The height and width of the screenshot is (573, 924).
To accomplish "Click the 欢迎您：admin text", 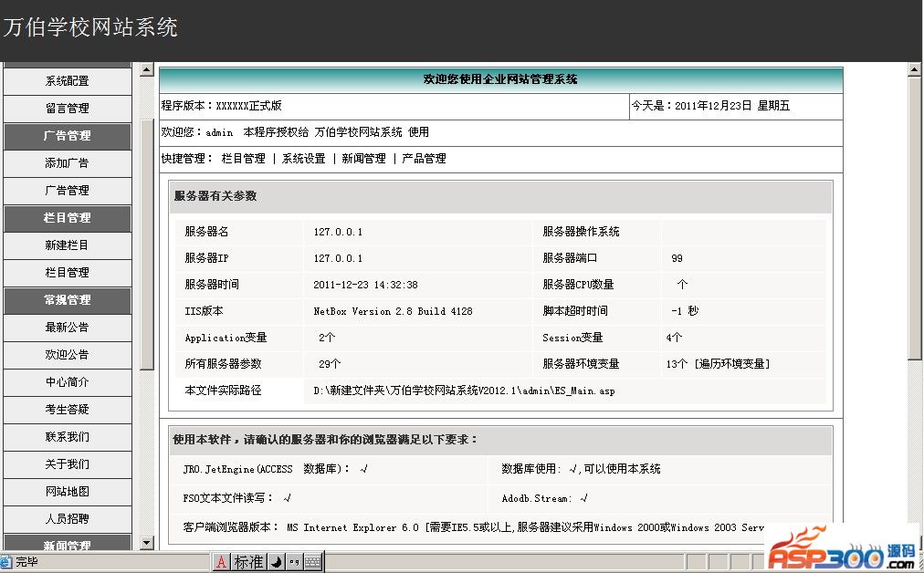I will (197, 132).
